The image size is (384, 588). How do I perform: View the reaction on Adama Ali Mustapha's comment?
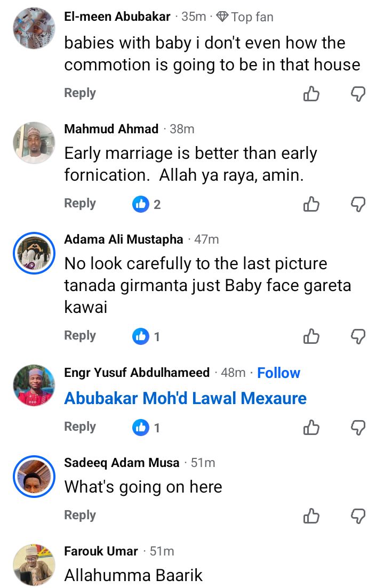147,336
